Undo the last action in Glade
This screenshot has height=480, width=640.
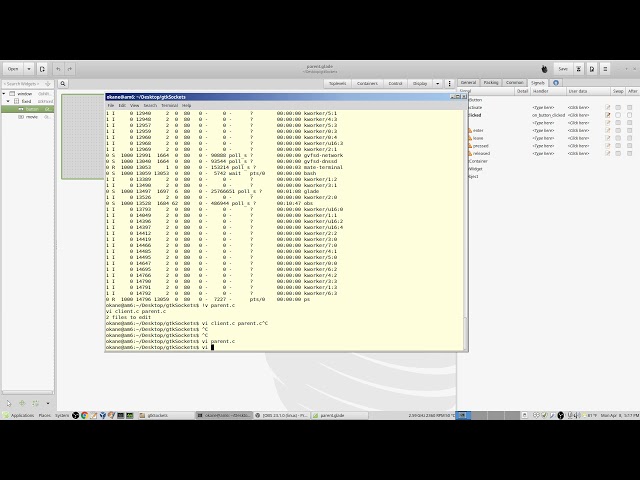[x=58, y=69]
